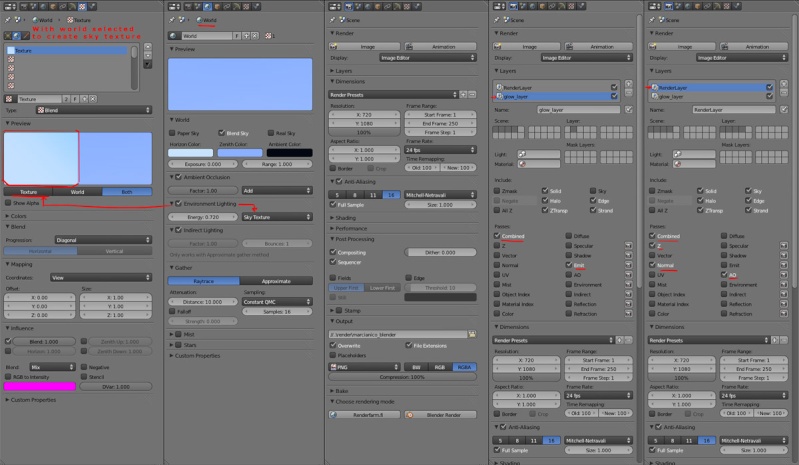Switch the preview to the World tab
Viewport: 799px width, 465px height.
click(x=77, y=192)
